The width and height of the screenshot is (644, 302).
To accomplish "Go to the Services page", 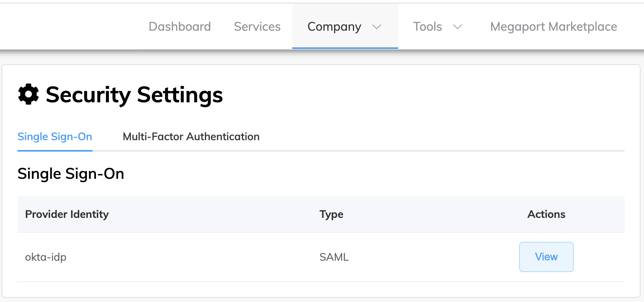I will 257,27.
